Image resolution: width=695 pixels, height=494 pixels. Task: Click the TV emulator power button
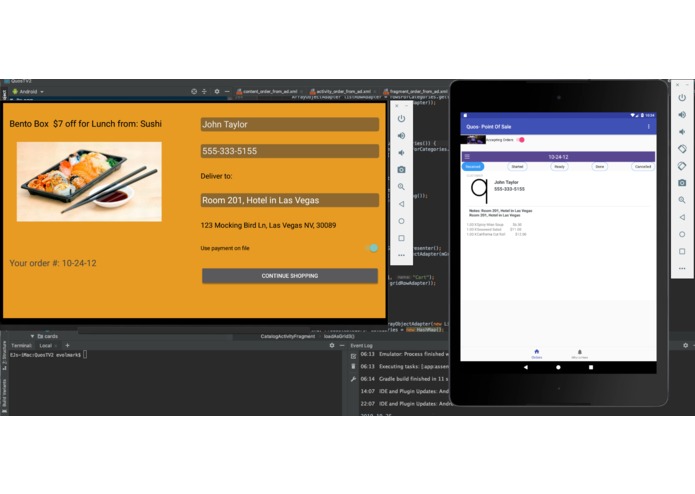tap(401, 119)
